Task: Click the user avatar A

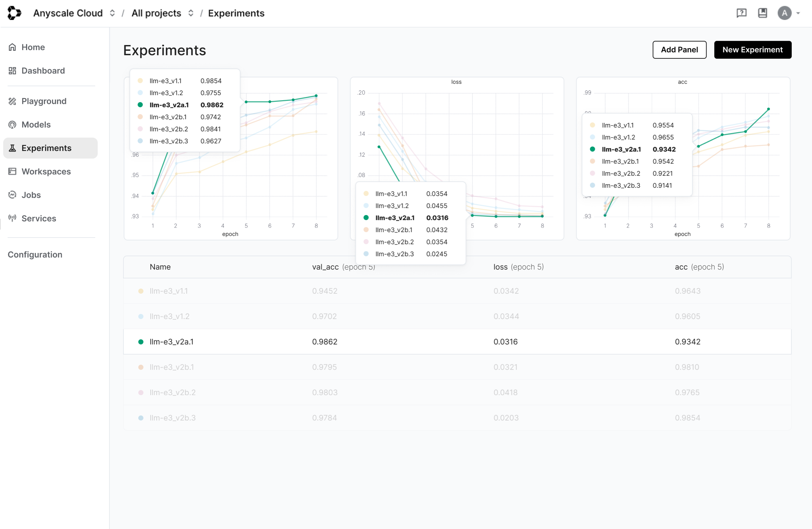Action: click(784, 13)
